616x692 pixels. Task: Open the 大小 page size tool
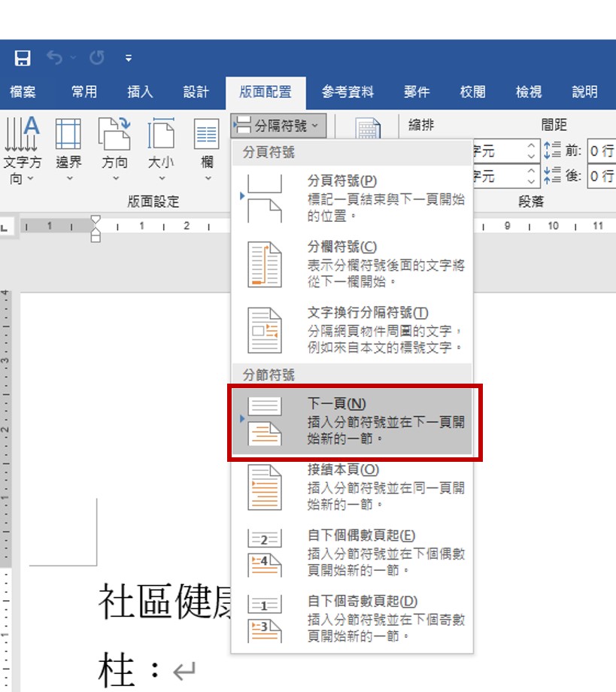(161, 149)
